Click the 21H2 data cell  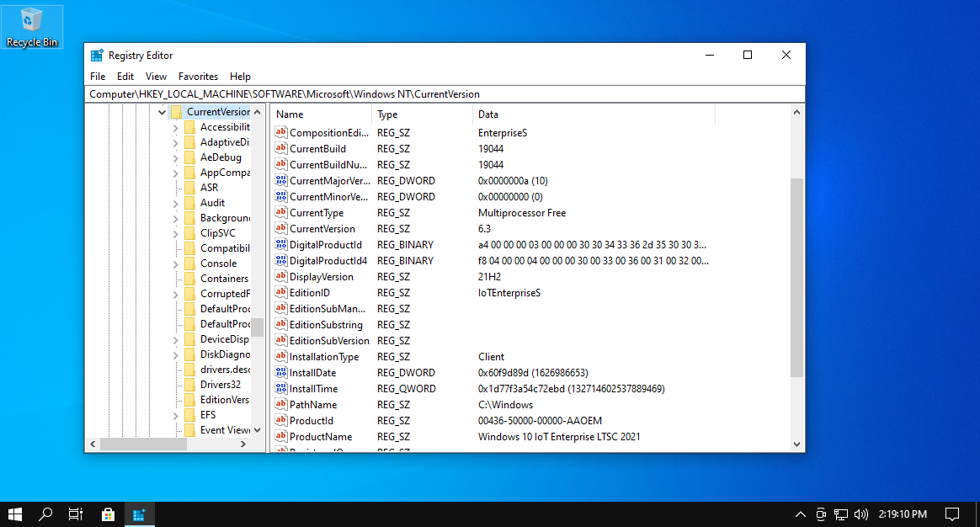(489, 276)
